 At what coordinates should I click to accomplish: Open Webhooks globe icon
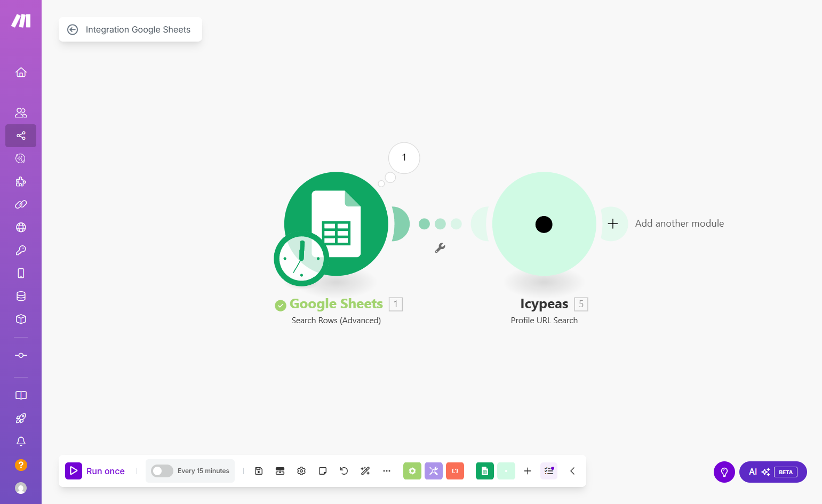(x=21, y=227)
